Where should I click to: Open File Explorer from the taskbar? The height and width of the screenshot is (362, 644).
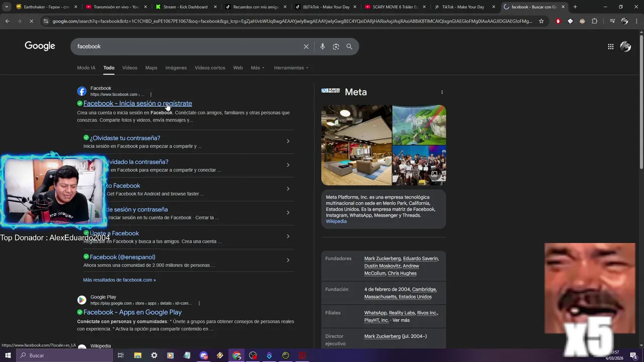pyautogui.click(x=137, y=355)
